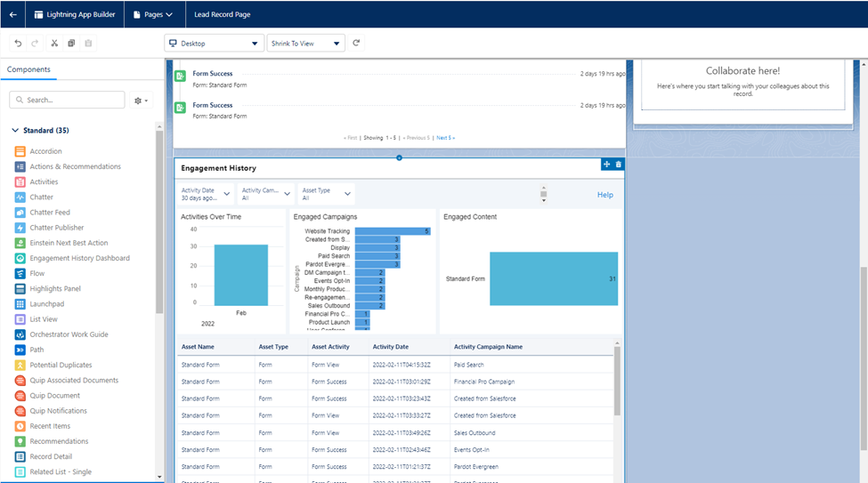Click Orchestrator Work Guide component icon
This screenshot has height=483, width=868.
(x=20, y=334)
